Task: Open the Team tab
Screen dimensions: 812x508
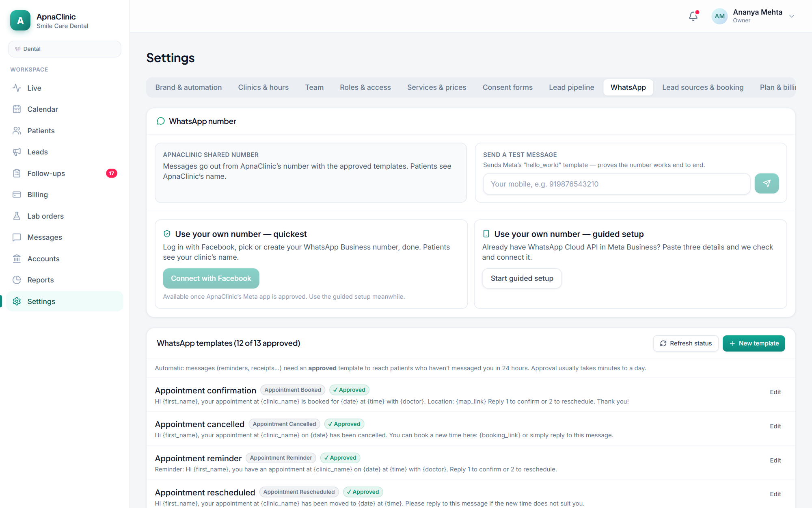Action: coord(314,87)
